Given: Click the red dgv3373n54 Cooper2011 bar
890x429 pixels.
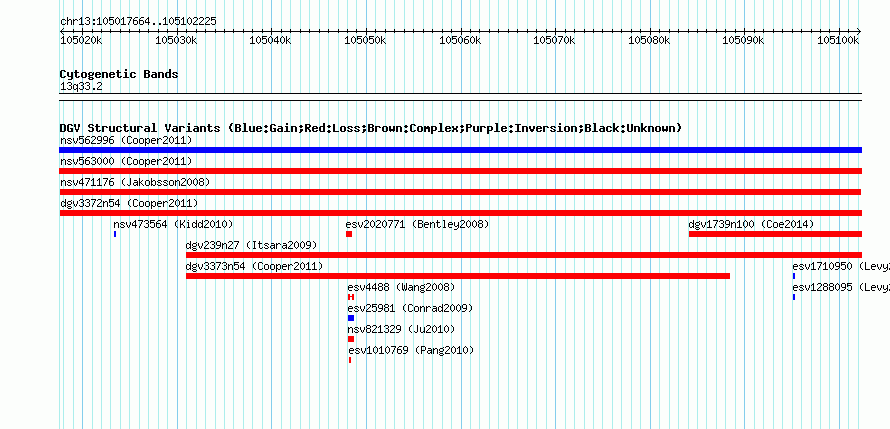Looking at the screenshot, I should (x=457, y=276).
